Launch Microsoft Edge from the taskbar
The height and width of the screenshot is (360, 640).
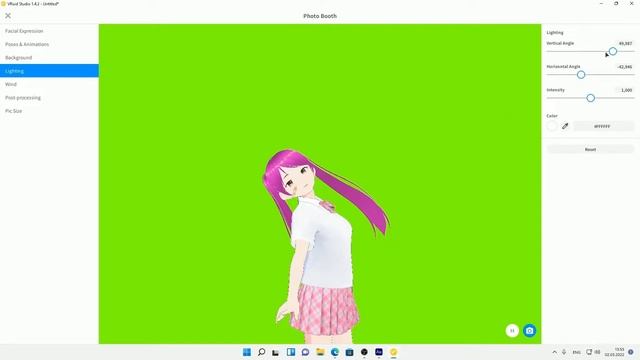[x=335, y=352]
